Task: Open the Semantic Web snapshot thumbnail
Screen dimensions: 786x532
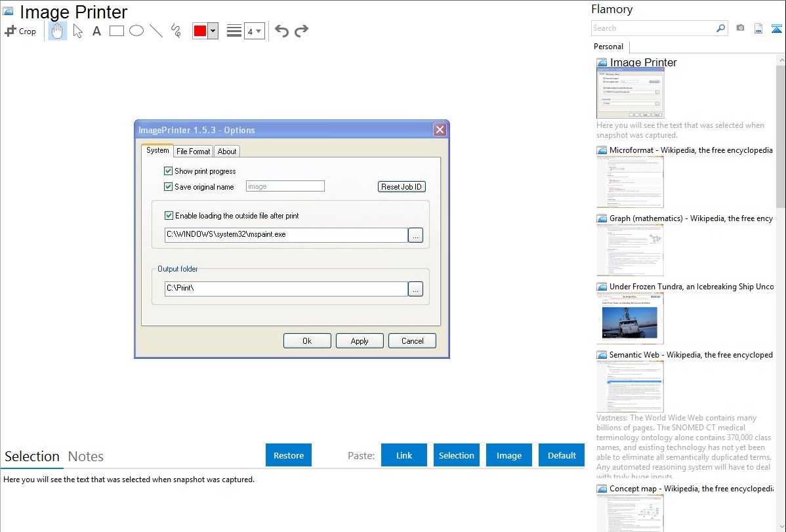Action: coord(630,386)
